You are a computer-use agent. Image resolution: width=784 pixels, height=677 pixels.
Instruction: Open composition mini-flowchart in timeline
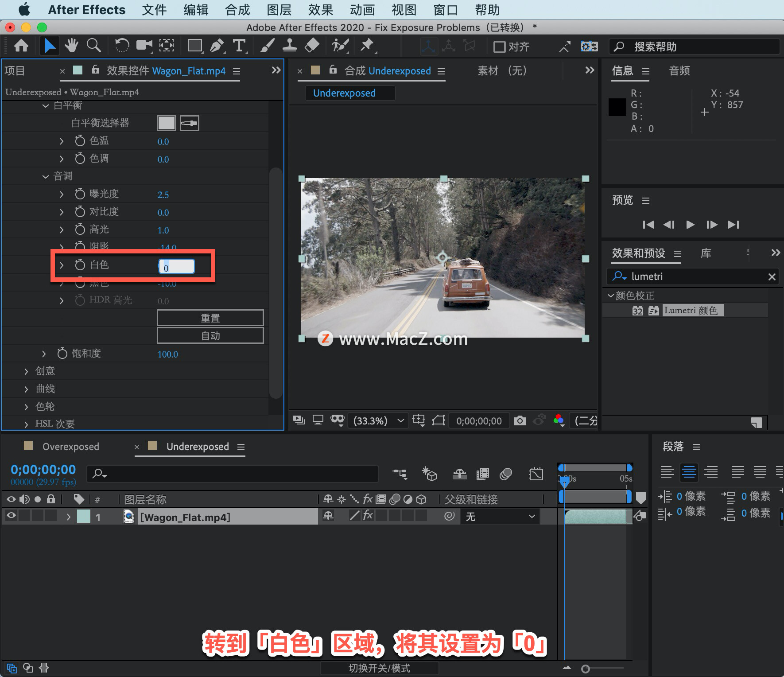[400, 474]
